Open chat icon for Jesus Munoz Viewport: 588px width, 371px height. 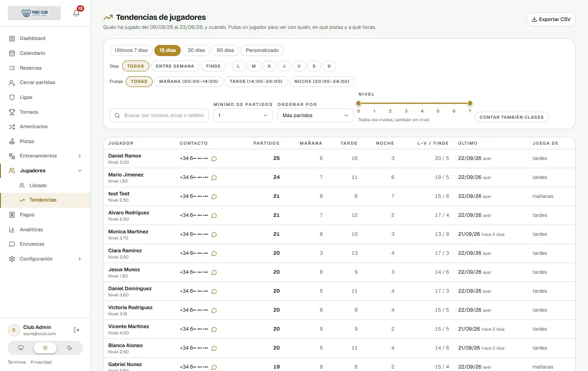[x=214, y=272]
